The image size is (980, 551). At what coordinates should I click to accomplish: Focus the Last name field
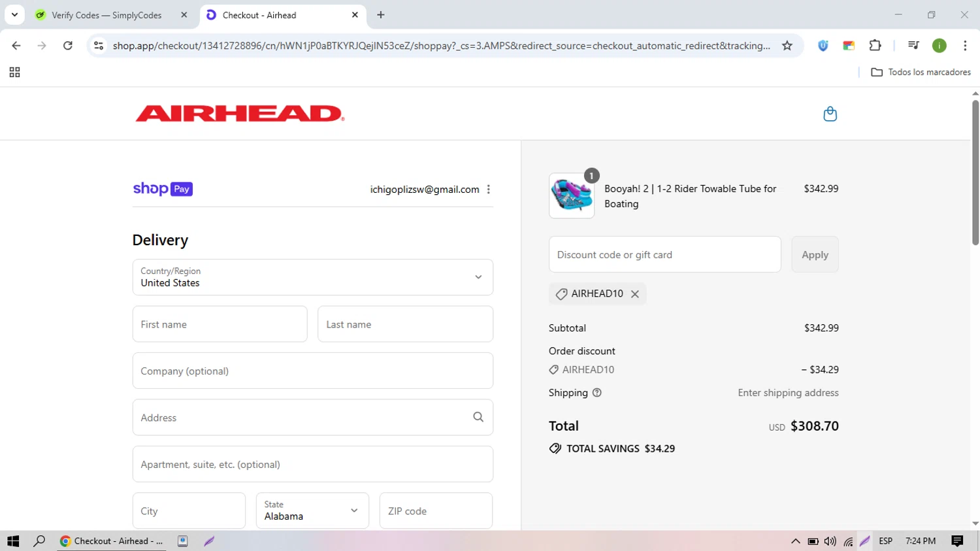click(x=405, y=324)
